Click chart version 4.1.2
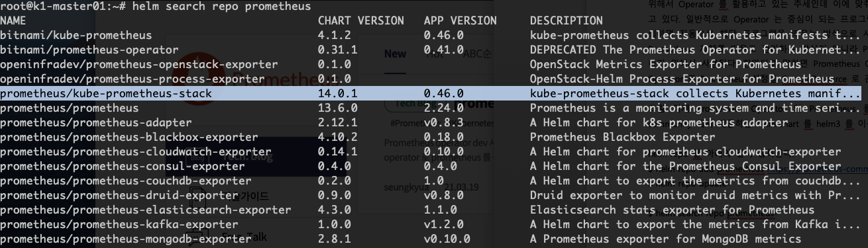Screen dimensions: 868x248 point(335,35)
